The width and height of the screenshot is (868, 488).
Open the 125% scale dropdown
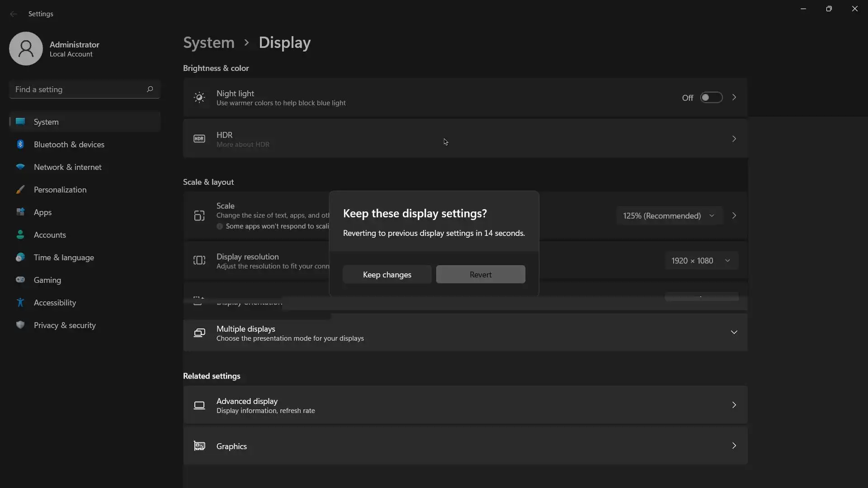[668, 216]
